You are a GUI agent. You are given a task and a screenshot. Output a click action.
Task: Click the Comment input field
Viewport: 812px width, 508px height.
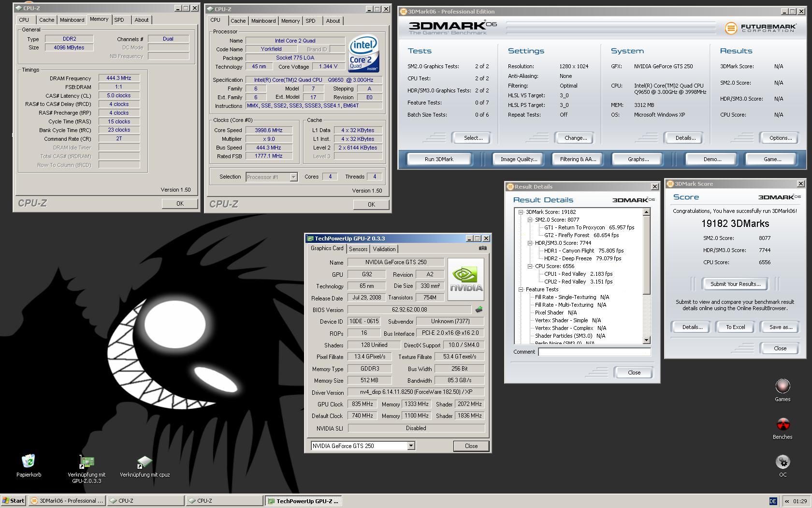pyautogui.click(x=594, y=352)
